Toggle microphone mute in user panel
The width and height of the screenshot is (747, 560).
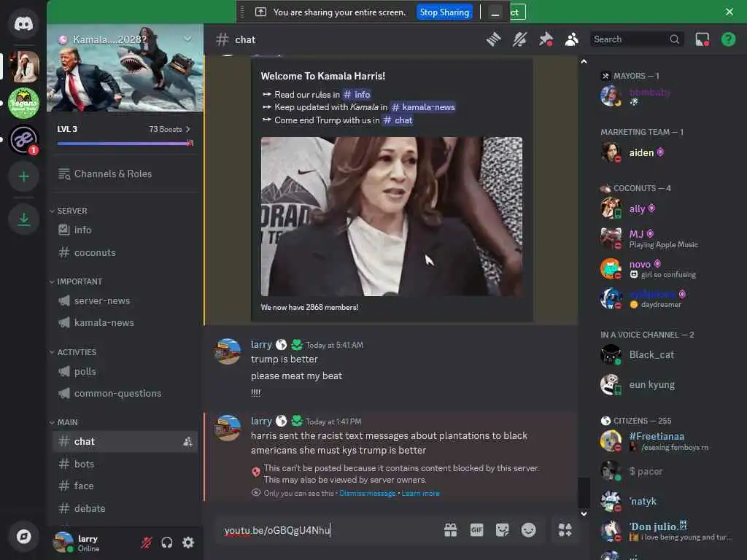[146, 542]
